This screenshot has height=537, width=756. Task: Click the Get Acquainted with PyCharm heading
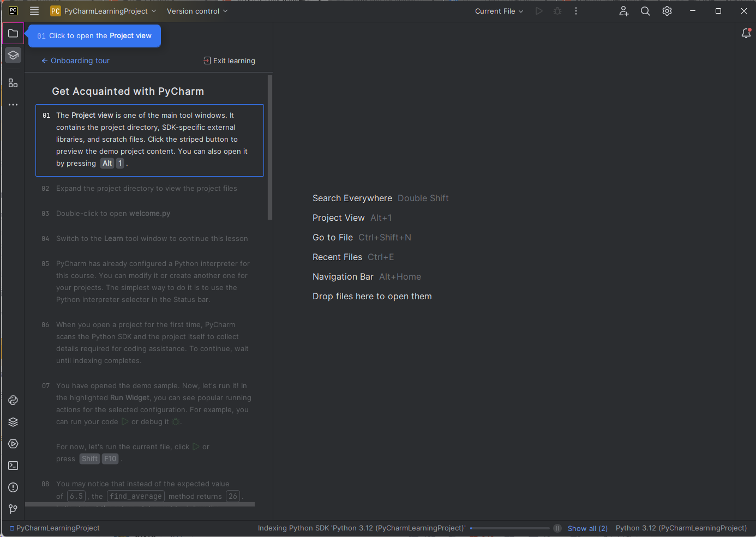[x=128, y=92]
